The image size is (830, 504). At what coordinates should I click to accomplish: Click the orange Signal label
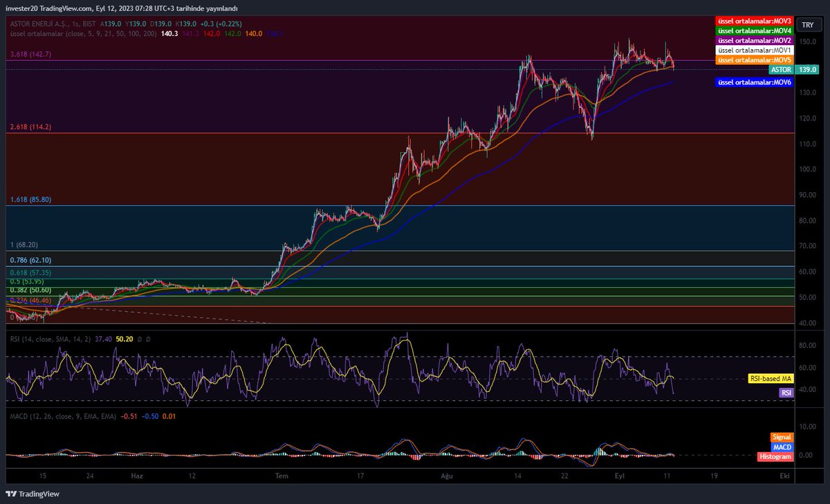tap(782, 437)
